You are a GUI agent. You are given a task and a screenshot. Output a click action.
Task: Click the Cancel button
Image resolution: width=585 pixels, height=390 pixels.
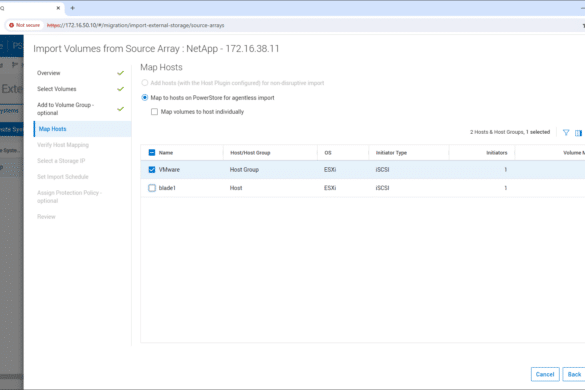point(545,374)
